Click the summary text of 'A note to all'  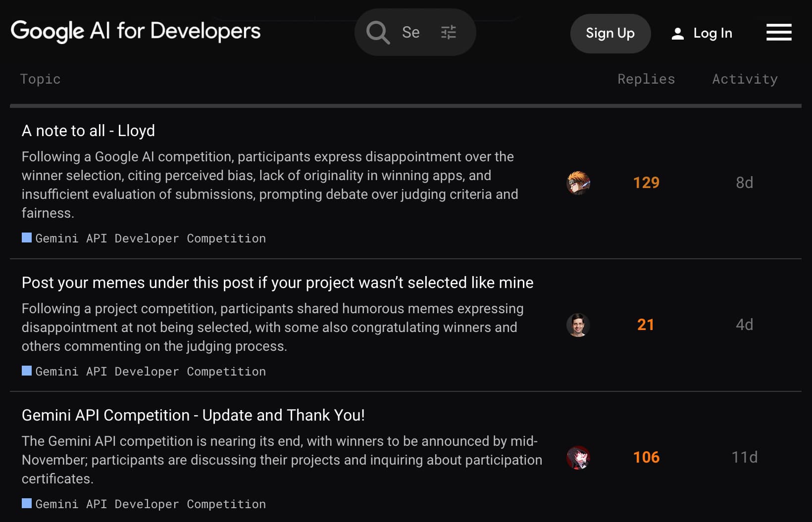[270, 185]
